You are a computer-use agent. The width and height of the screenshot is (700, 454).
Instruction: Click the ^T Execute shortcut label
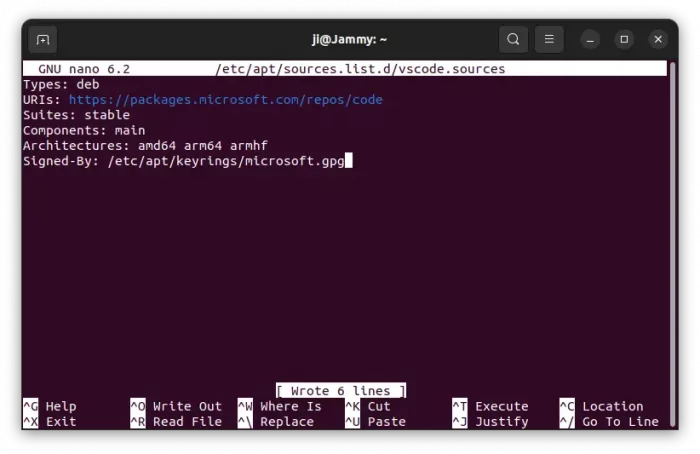click(x=490, y=406)
